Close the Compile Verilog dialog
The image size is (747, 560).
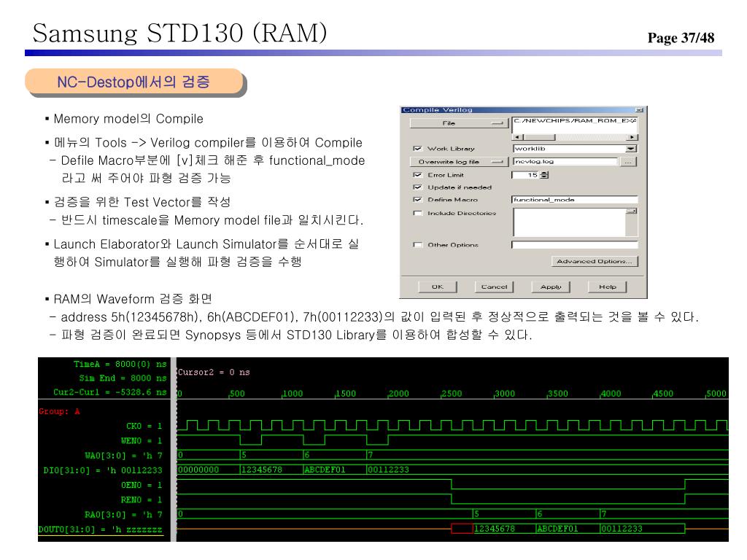click(x=639, y=110)
